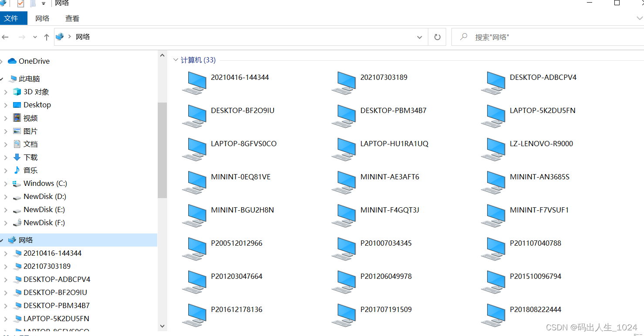Select the P201808222444 computer icon
Viewport: 644px width, 336px height.
493,315
